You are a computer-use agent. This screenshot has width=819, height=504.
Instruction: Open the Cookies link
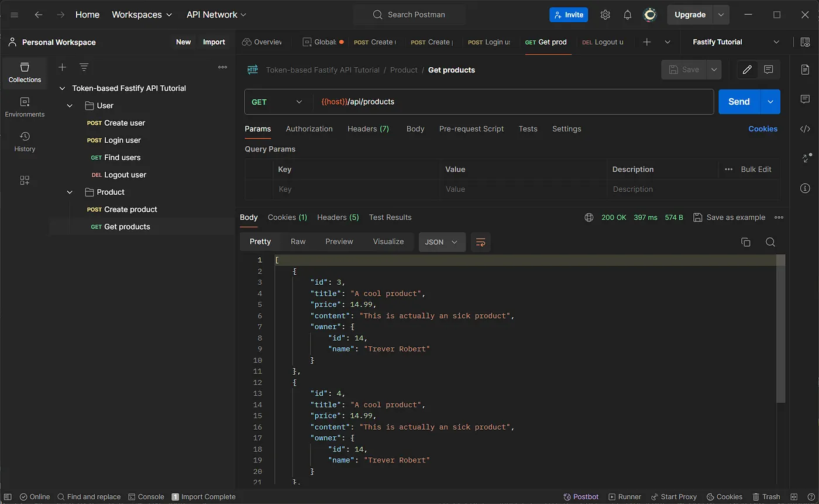(x=763, y=129)
